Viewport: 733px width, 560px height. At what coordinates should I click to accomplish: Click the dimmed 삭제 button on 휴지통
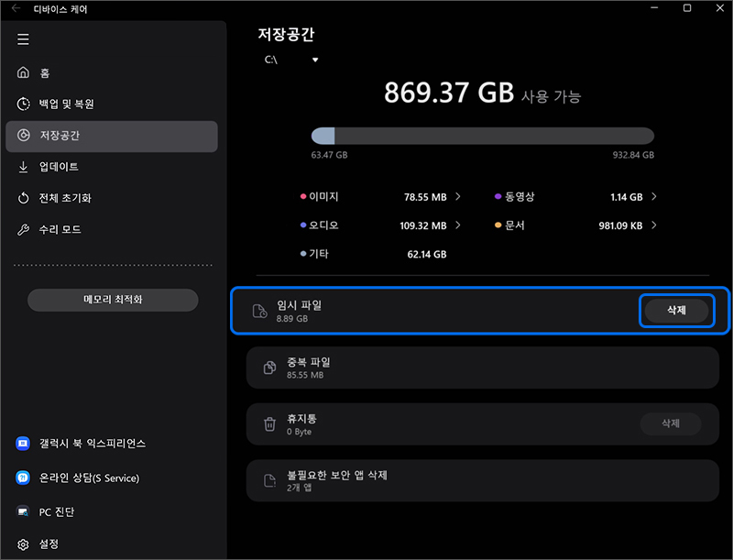[x=670, y=424]
